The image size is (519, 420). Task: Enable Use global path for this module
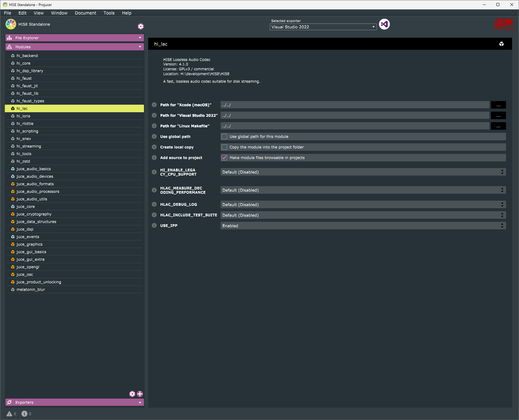pyautogui.click(x=224, y=137)
